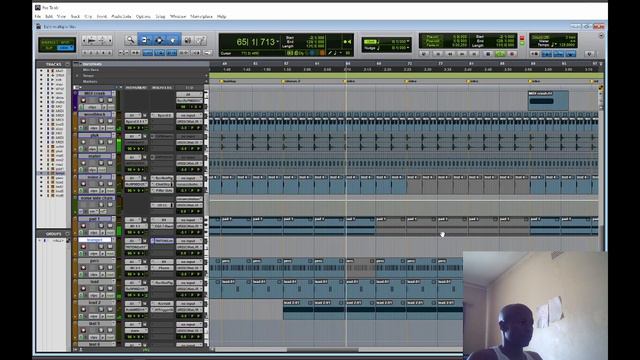Record-enable the pad 1 track
Viewport: 640px width, 360px height.
tap(83, 226)
